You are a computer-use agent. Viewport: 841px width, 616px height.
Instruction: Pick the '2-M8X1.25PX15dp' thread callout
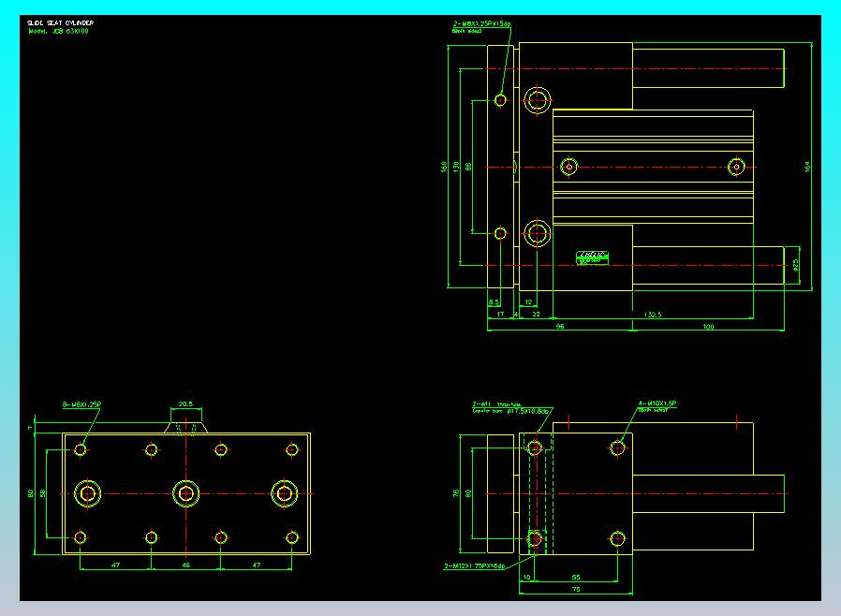click(x=481, y=23)
